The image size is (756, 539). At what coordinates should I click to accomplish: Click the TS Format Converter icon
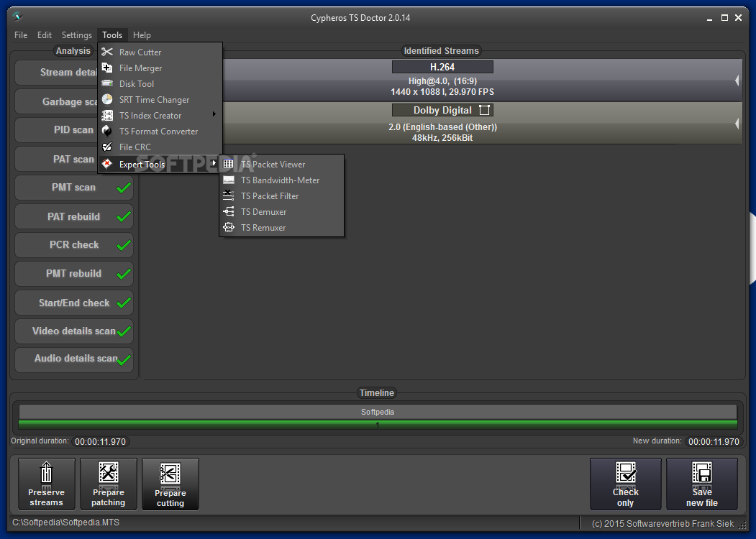pyautogui.click(x=107, y=131)
